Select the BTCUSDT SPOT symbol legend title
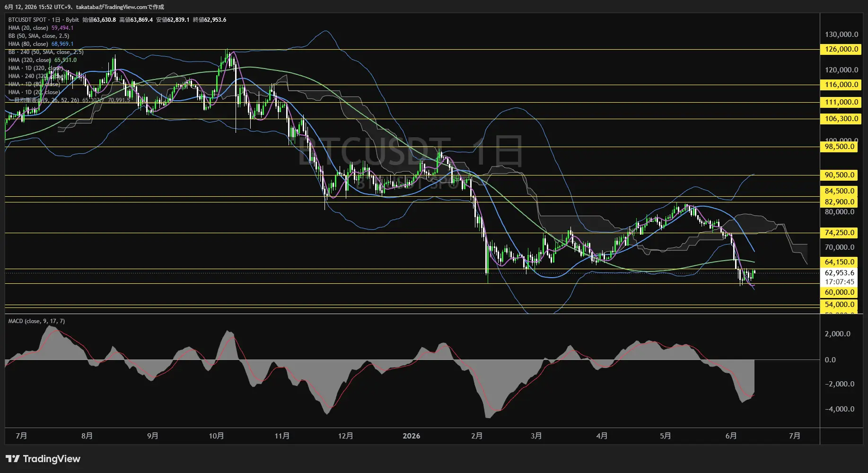 point(44,20)
